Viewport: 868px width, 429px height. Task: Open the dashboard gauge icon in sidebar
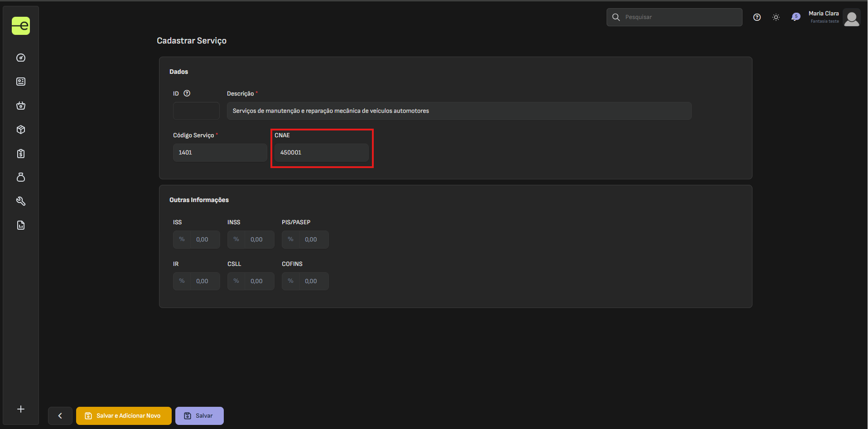[x=21, y=58]
